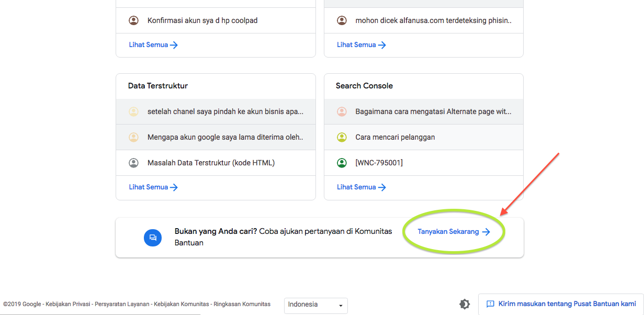Open the Kebijakan Privasi footer link
The image size is (644, 315).
67,304
